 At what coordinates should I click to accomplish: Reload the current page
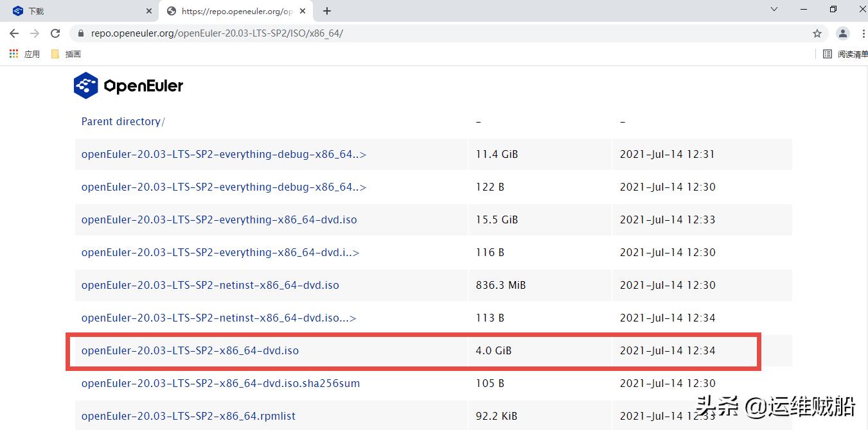pyautogui.click(x=55, y=33)
